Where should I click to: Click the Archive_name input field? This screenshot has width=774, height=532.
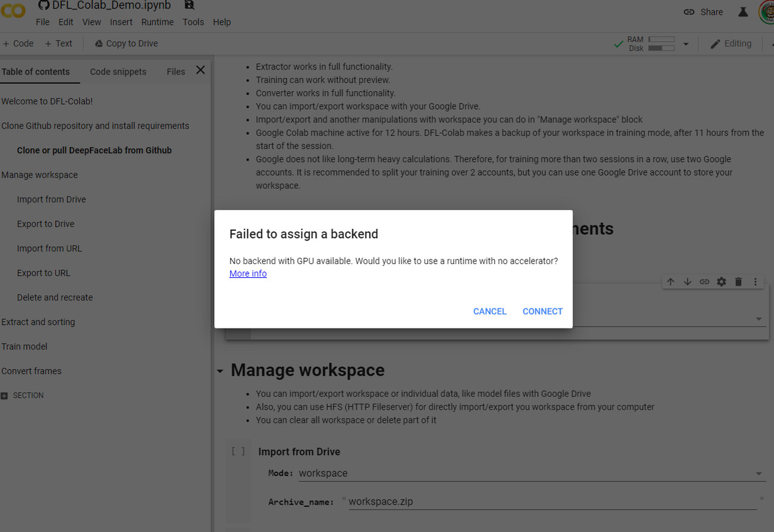553,502
